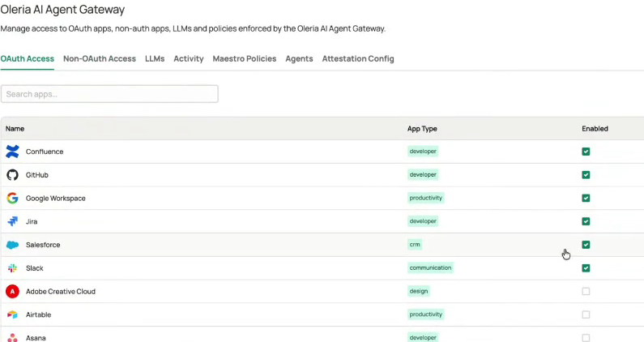Viewport: 644px width, 342px height.
Task: Select the OAuth Access tab
Action: 27,59
